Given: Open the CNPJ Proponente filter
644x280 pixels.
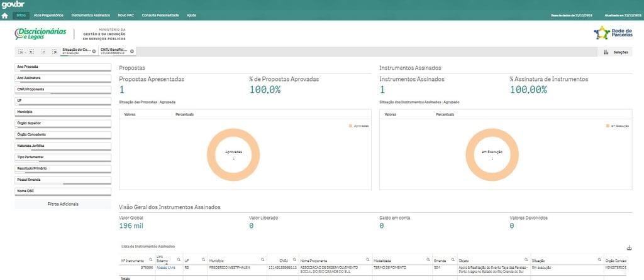Looking at the screenshot, I should click(x=63, y=90).
